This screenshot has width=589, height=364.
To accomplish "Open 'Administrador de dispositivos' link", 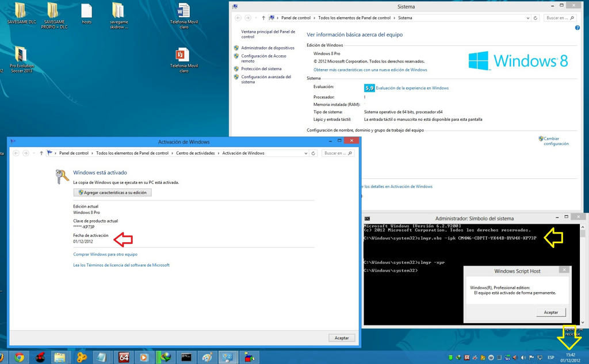I will 267,48.
